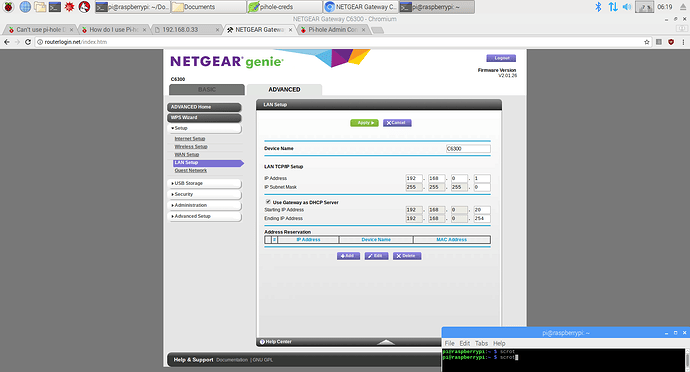690x372 pixels.
Task: Toggle Use Gateway as DHCP Server
Action: click(268, 202)
